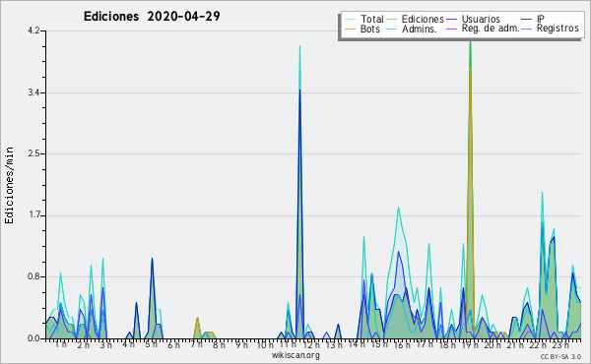Select the 5 h tick label
Image resolution: width=591 pixels, height=364 pixels.
click(151, 344)
